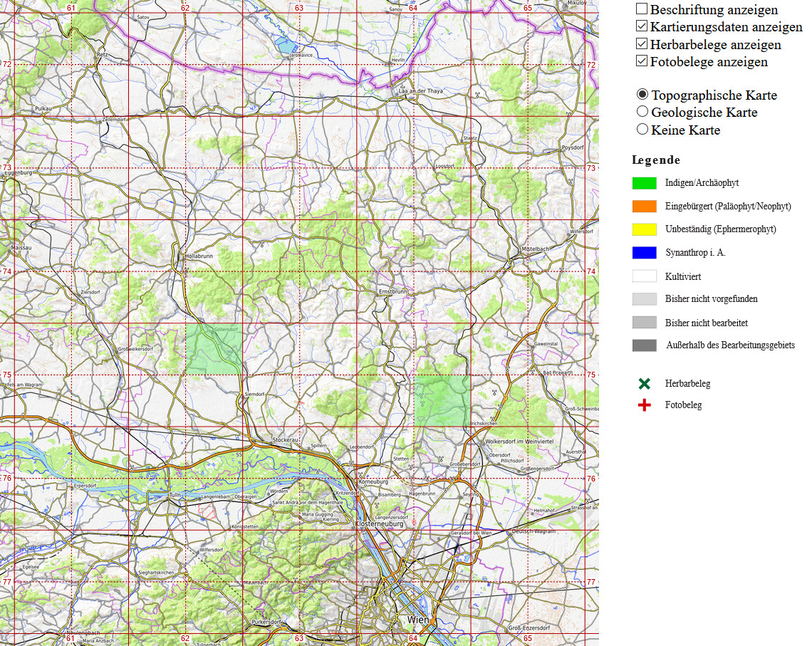Switch to Geologische Karte
Viewport: 812px width, 646px height.
point(642,112)
